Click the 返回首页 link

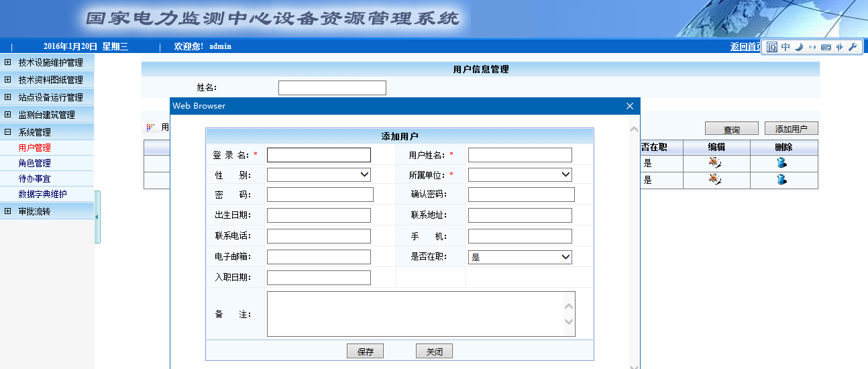[746, 46]
